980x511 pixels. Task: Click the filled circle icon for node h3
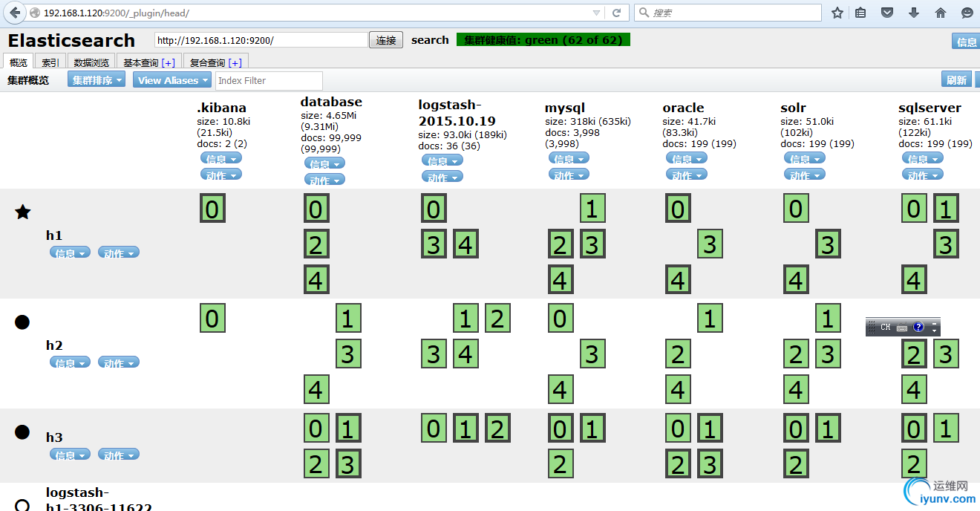pos(22,432)
